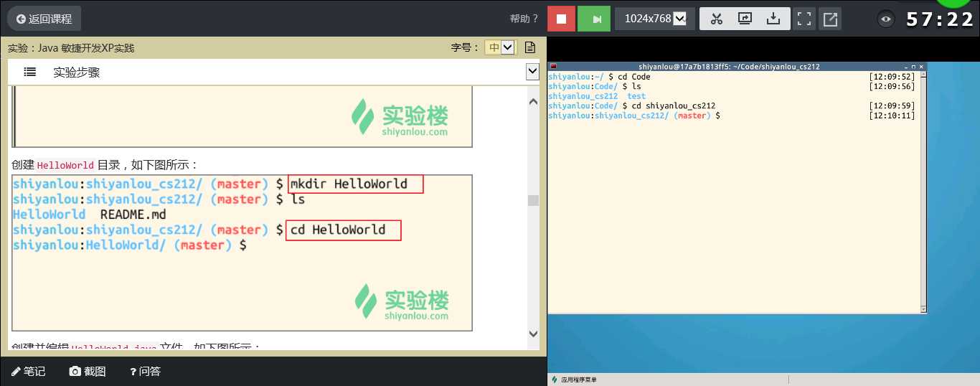Click the terminal scrollbar down arrow

(x=923, y=309)
